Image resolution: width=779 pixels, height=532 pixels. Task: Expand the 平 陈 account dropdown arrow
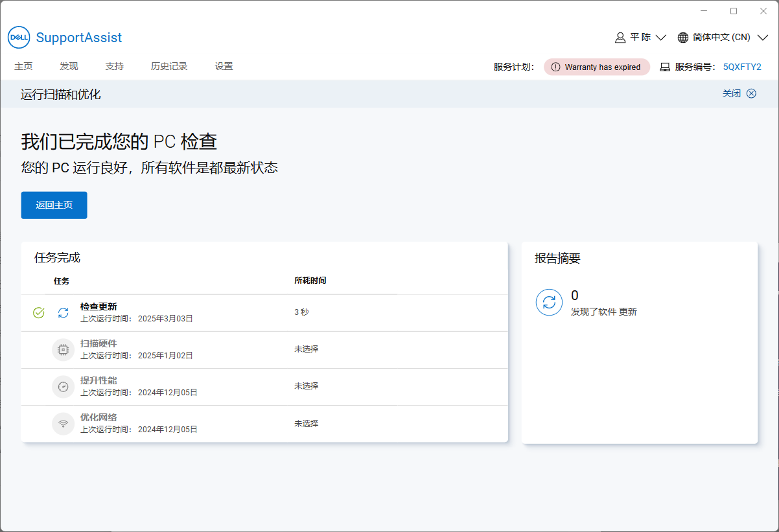(x=661, y=38)
